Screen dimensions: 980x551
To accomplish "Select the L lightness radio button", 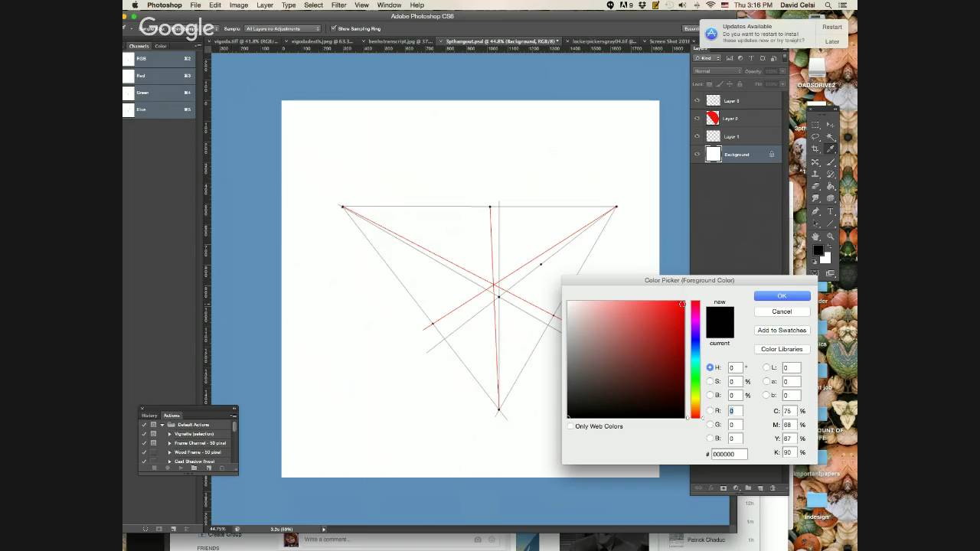I will click(767, 367).
